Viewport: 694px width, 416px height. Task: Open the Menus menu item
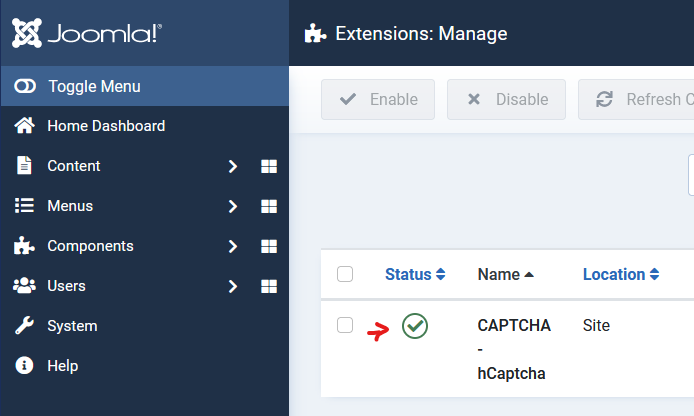click(x=70, y=206)
